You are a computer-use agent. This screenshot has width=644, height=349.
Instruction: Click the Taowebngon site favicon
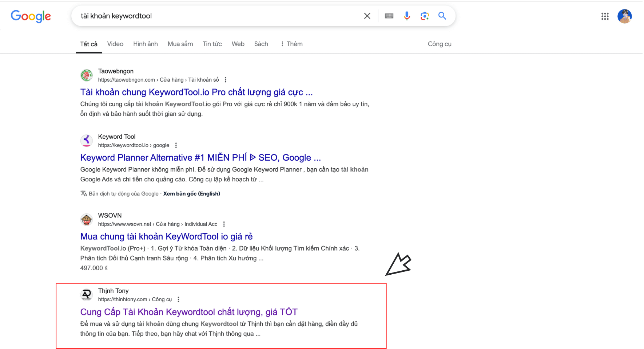click(x=87, y=75)
